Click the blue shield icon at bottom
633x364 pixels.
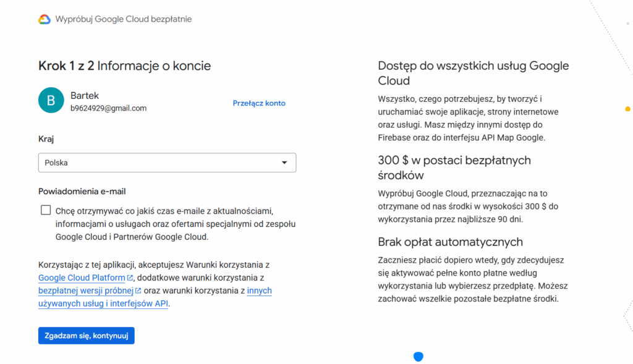coord(418,357)
